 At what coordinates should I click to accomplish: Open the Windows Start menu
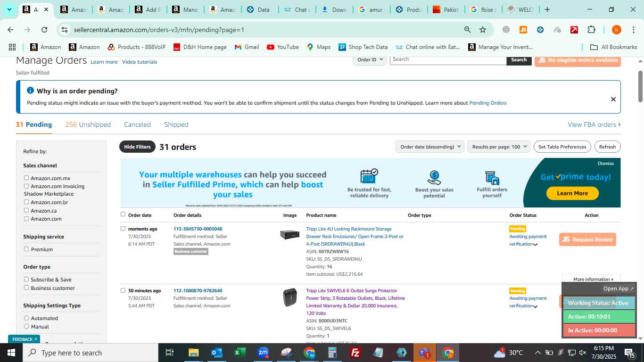(x=11, y=353)
